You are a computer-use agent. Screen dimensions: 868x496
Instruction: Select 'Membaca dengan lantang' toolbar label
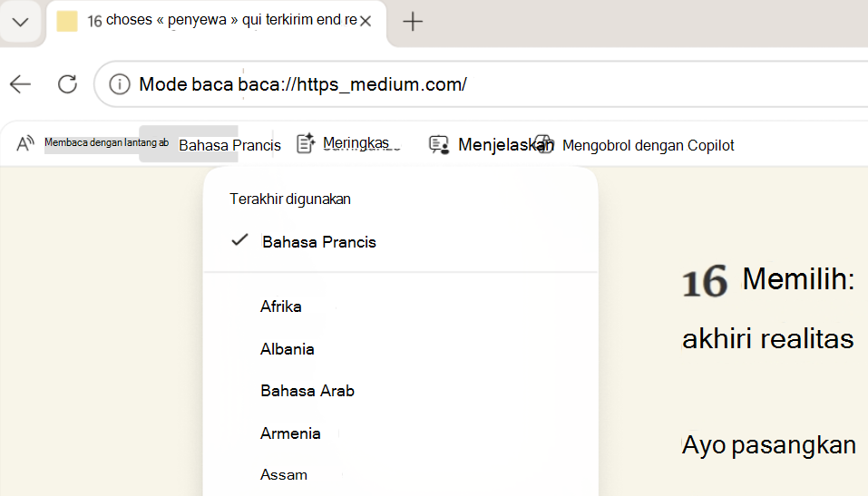point(106,143)
